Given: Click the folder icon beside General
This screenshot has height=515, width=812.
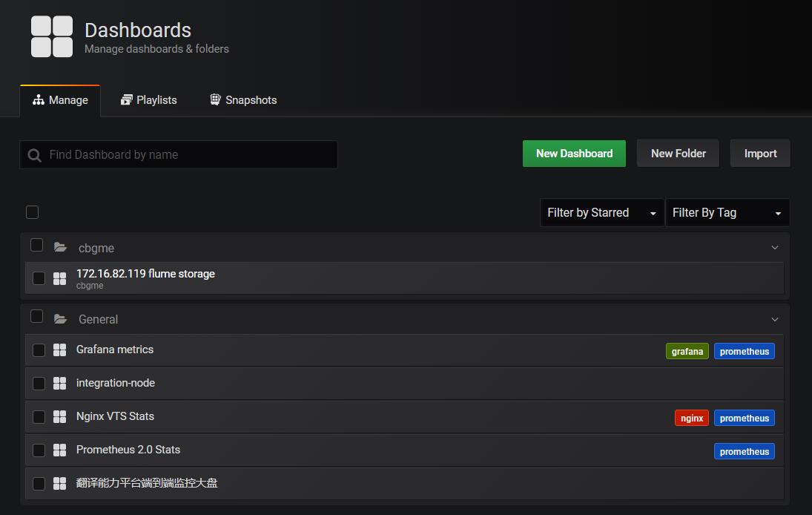Looking at the screenshot, I should click(x=60, y=318).
